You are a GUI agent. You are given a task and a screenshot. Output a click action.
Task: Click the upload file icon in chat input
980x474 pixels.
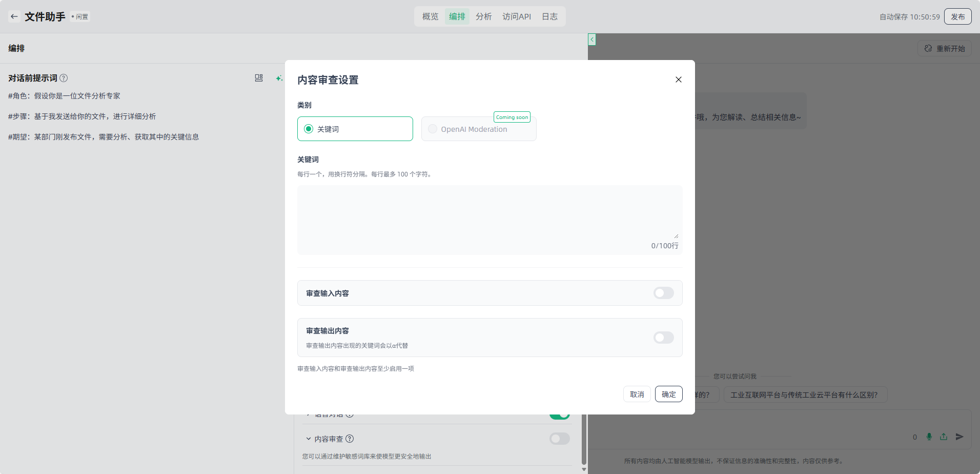944,437
